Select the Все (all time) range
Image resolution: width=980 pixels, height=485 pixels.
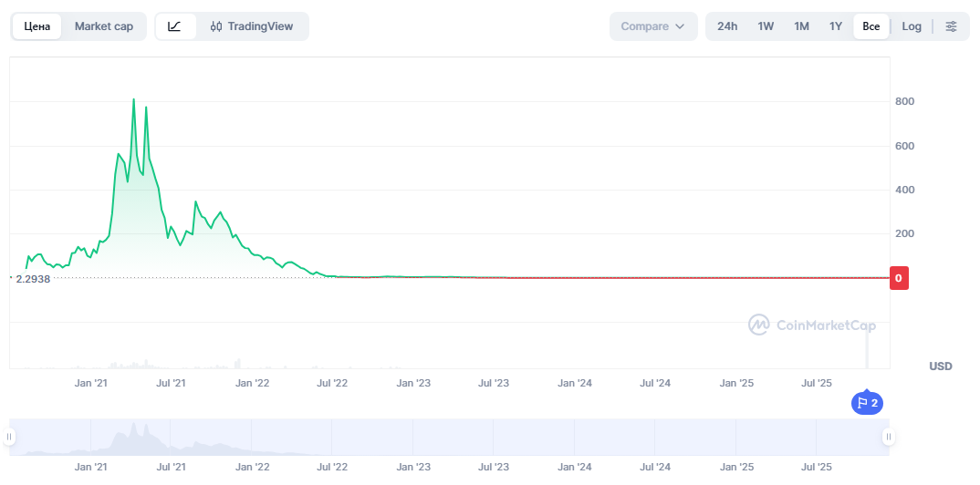tap(871, 26)
